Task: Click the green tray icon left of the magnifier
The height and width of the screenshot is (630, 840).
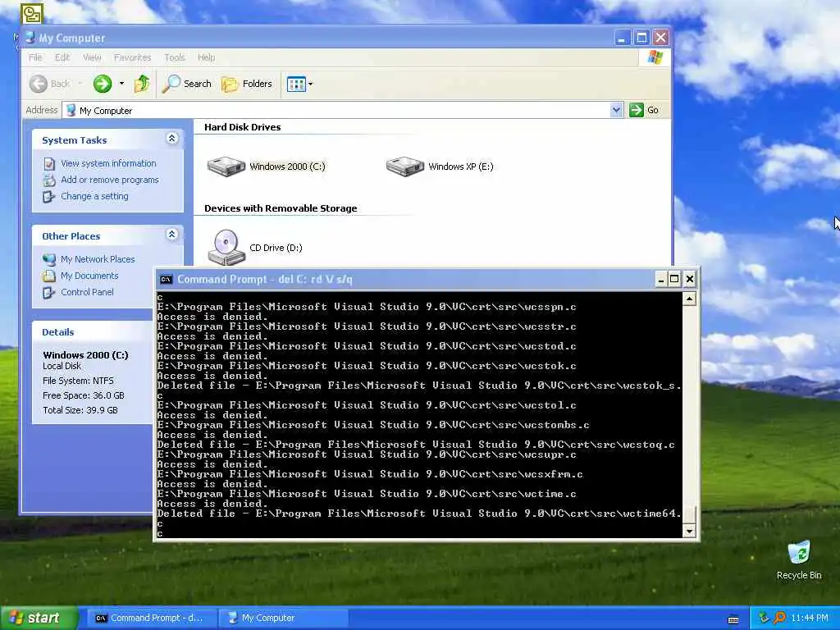Action: (764, 619)
